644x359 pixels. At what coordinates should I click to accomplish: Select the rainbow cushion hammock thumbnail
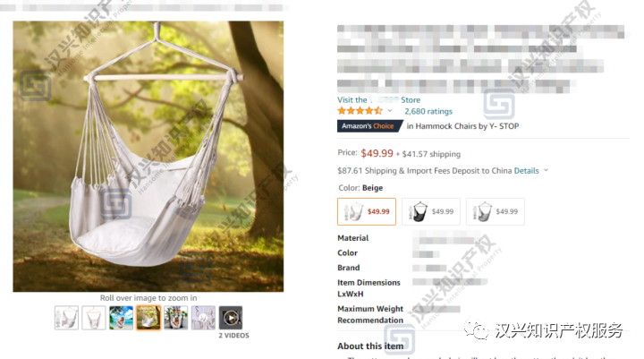176,318
